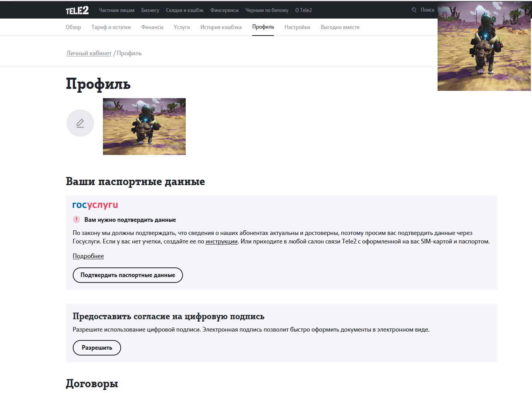Click the Разрешить button
The image size is (532, 393).
coord(97,348)
